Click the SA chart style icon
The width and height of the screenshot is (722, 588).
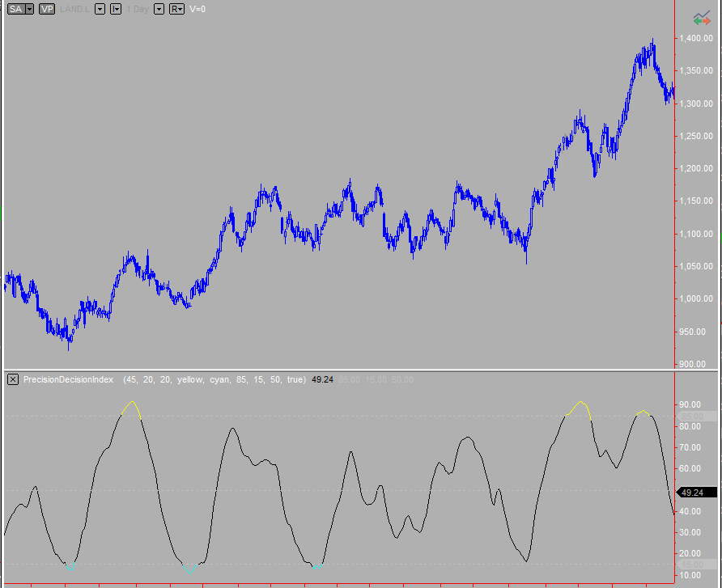(16, 9)
